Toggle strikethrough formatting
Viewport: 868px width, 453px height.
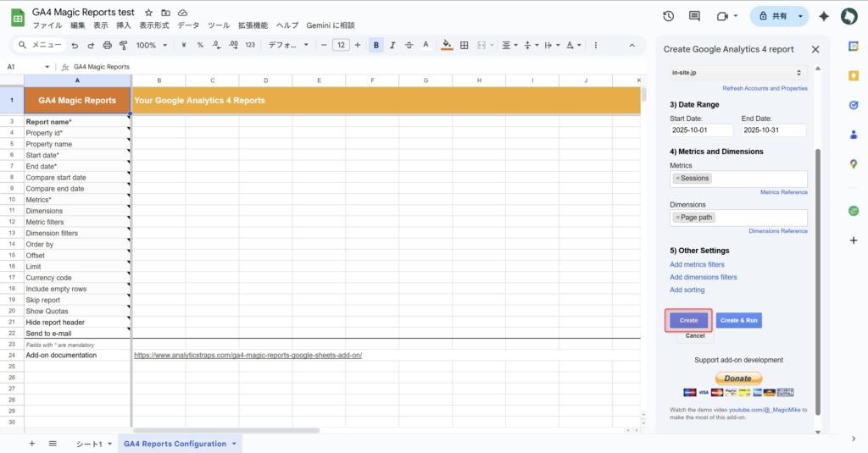[409, 45]
